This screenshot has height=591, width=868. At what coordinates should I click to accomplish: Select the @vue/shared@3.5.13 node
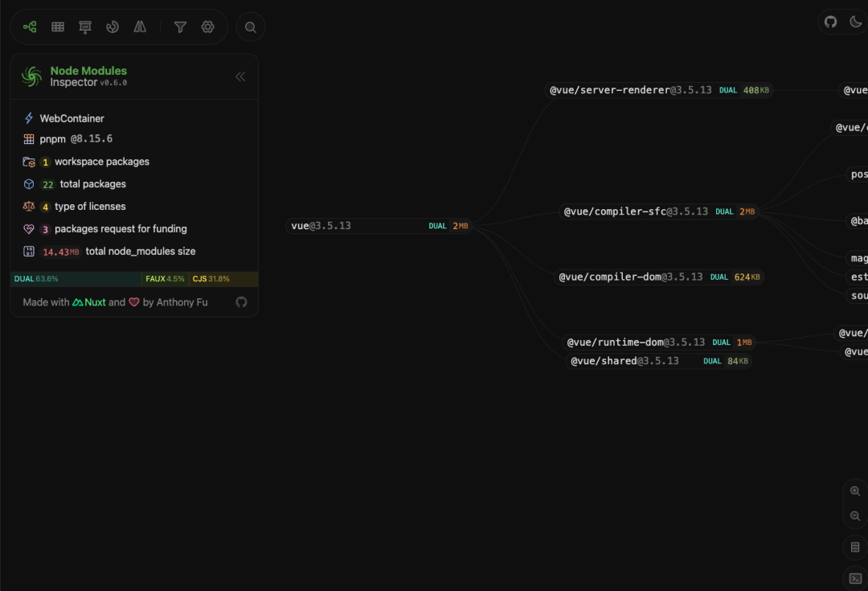pyautogui.click(x=659, y=361)
